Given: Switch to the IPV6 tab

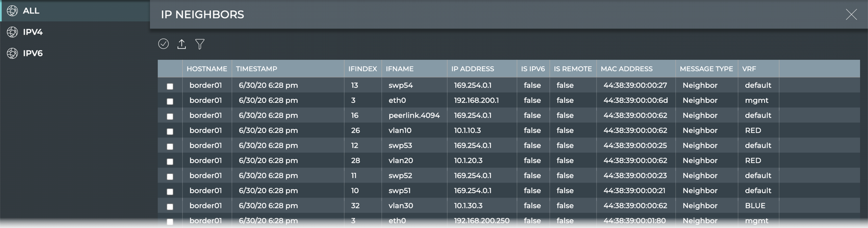Looking at the screenshot, I should coord(33,53).
